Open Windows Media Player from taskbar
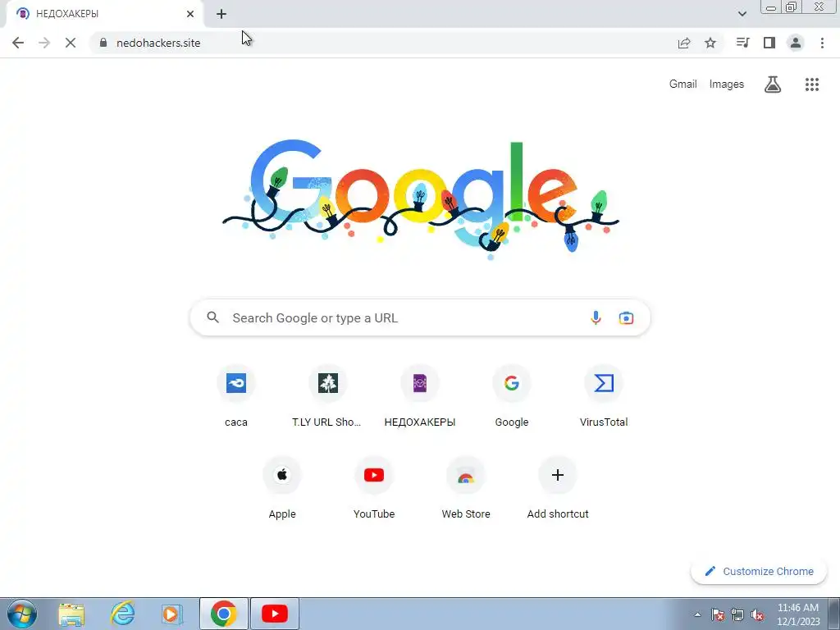Viewport: 840px width, 630px height. point(172,614)
